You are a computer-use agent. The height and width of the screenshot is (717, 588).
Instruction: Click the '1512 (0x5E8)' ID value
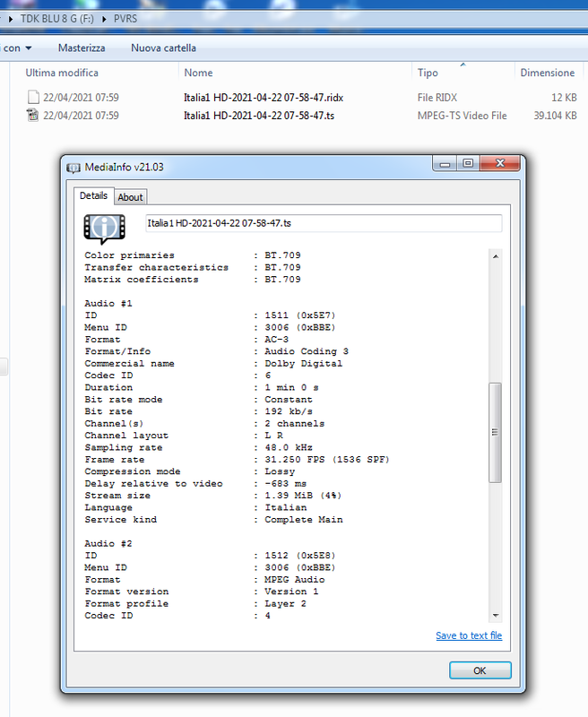pyautogui.click(x=300, y=556)
